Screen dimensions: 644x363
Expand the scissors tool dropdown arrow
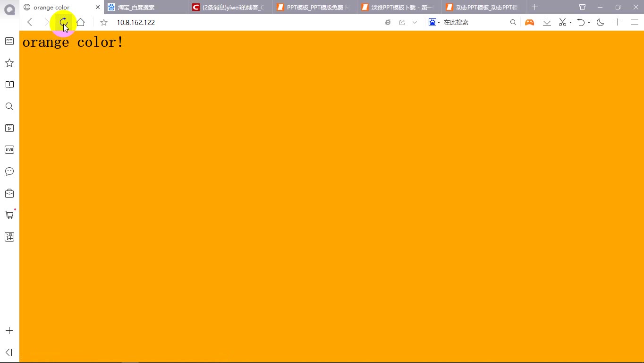tap(570, 22)
